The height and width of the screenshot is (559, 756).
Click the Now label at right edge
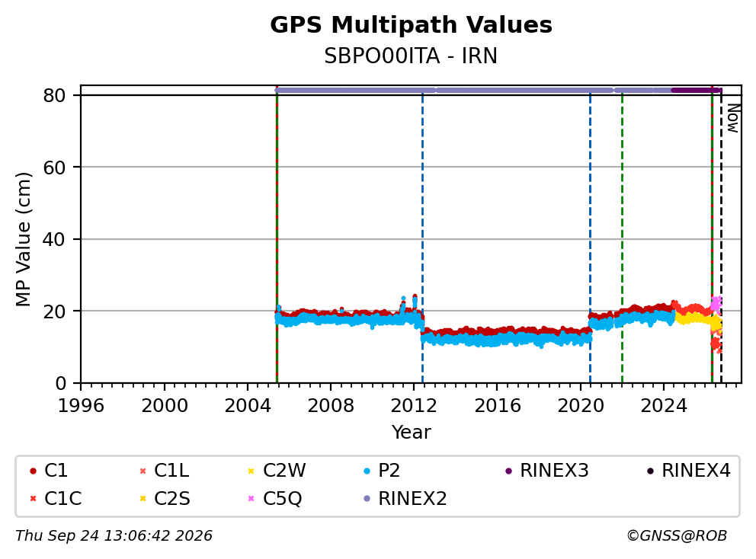pos(733,118)
